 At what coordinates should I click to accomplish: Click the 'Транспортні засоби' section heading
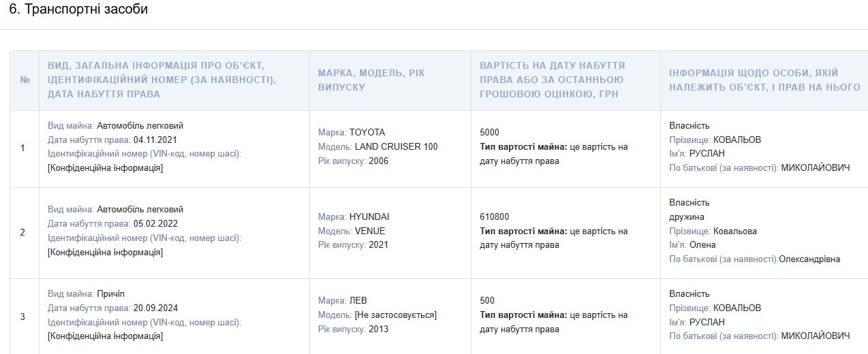point(78,10)
